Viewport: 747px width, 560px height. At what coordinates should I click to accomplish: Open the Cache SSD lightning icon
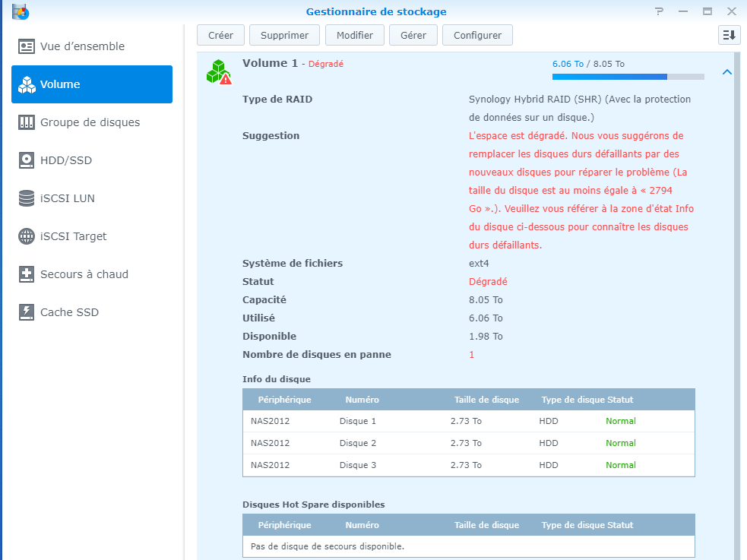[27, 312]
